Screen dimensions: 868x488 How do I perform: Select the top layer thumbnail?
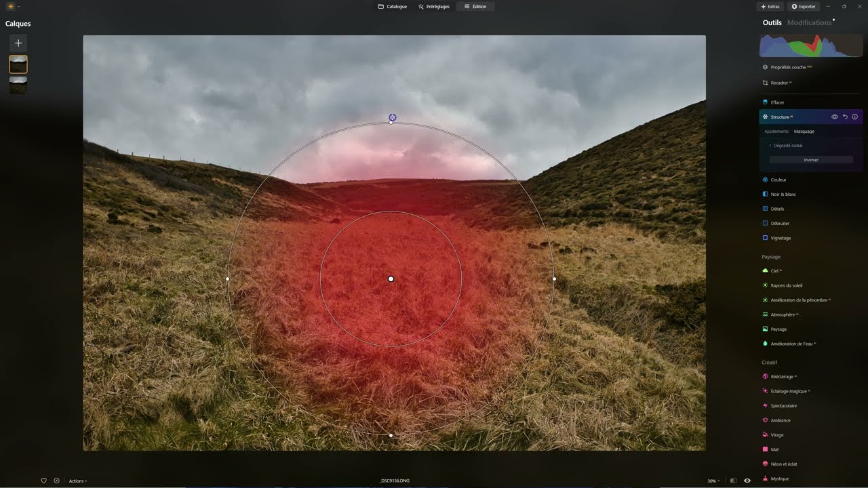coord(18,64)
